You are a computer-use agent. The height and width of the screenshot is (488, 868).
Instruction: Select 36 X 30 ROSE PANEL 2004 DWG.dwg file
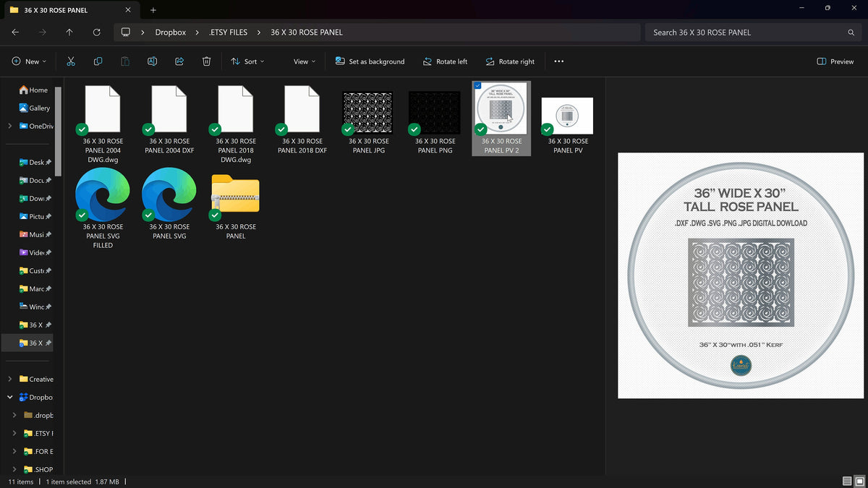[x=103, y=124]
